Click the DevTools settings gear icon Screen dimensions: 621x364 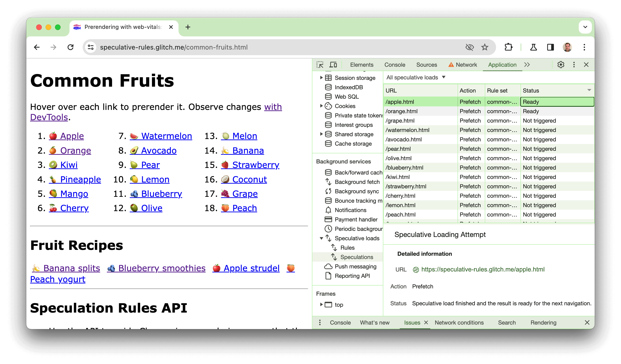point(561,65)
